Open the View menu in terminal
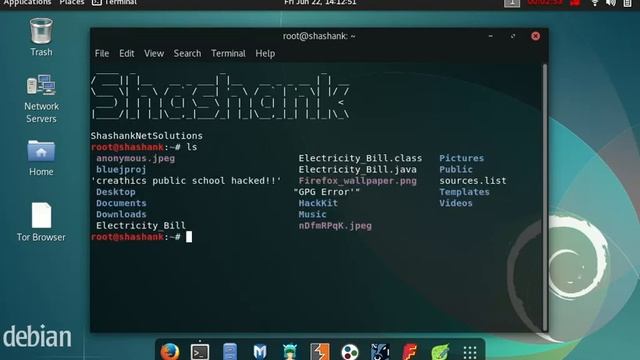 tap(154, 53)
